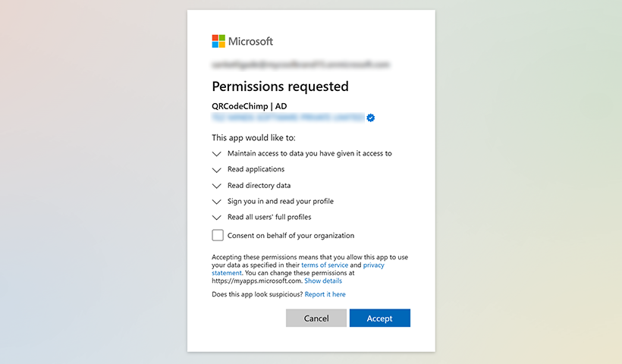Click the Microsoft logo

click(x=243, y=41)
